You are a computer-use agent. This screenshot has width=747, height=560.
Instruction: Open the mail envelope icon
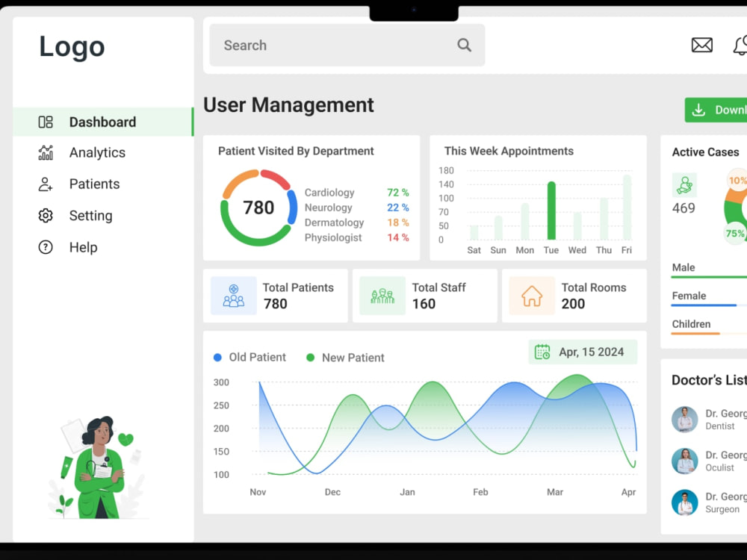point(701,46)
